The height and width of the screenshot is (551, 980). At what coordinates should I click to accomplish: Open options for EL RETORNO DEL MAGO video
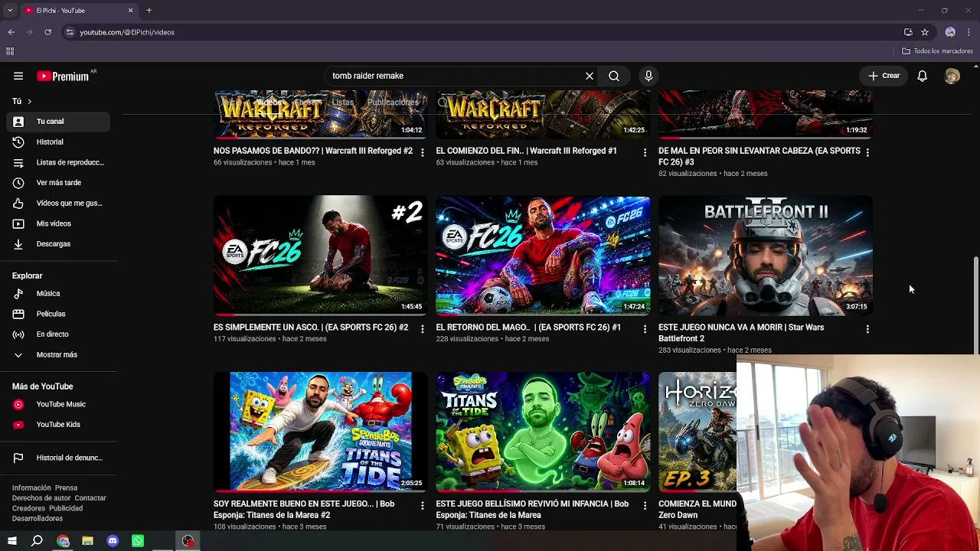point(645,329)
